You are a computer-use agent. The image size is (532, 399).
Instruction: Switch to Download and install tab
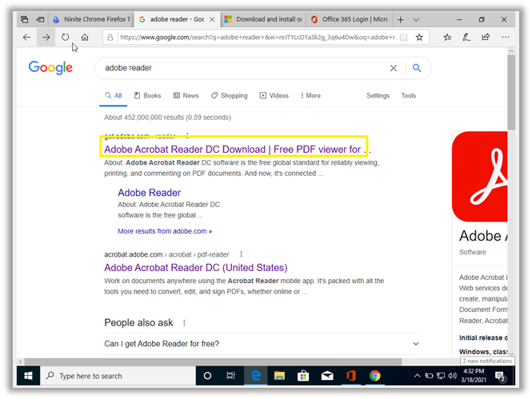click(263, 19)
